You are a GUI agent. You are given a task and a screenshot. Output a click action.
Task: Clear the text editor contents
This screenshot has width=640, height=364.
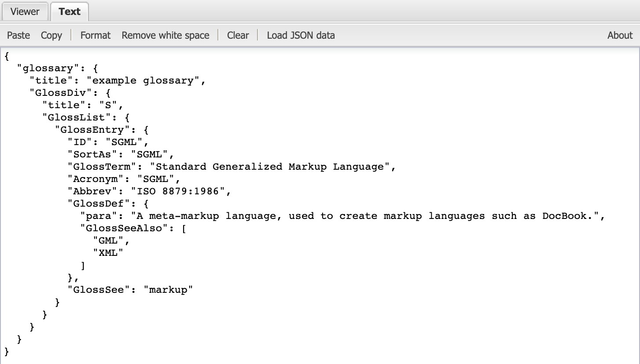coord(238,36)
